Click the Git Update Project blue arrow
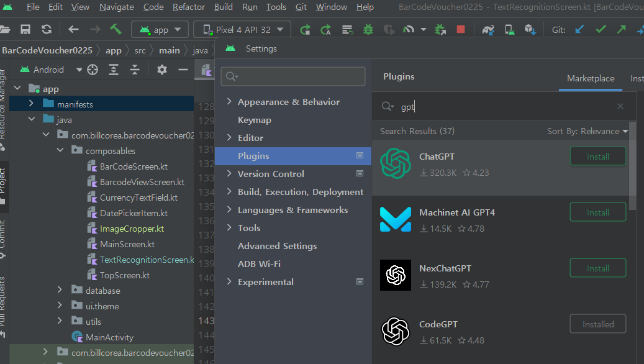This screenshot has height=364, width=644. coord(579,30)
